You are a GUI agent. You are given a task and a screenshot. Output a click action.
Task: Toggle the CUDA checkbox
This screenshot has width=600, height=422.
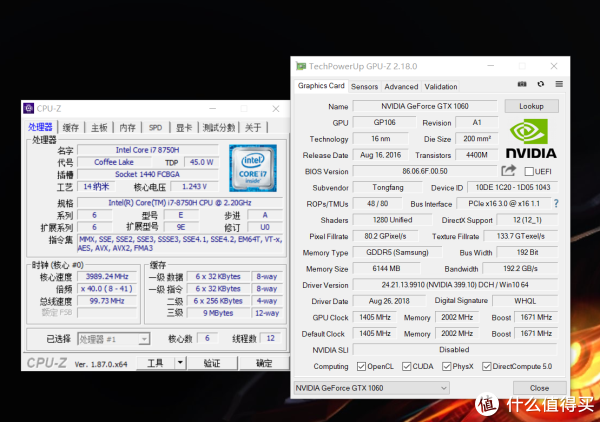(x=406, y=367)
